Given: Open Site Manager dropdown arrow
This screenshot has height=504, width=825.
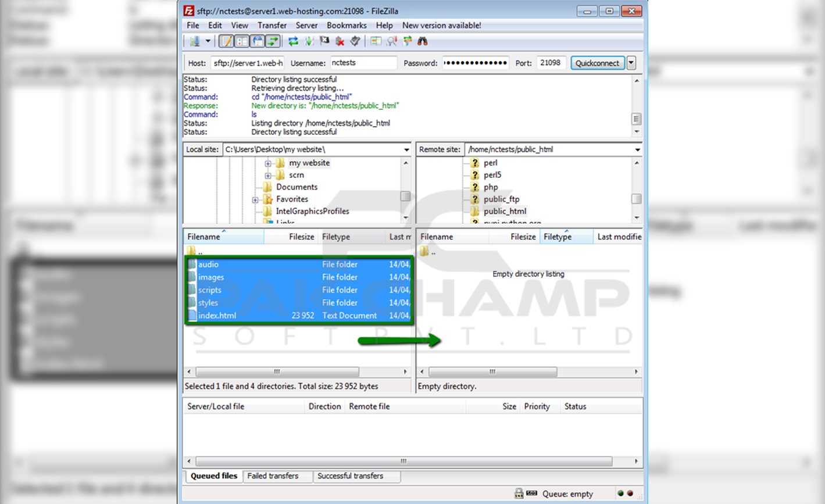Looking at the screenshot, I should click(x=208, y=41).
